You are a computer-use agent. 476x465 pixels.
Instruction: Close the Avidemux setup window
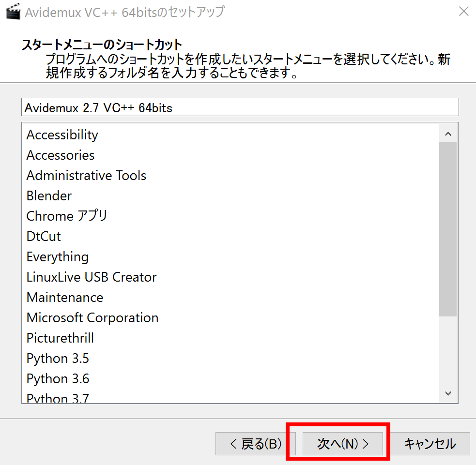click(463, 12)
